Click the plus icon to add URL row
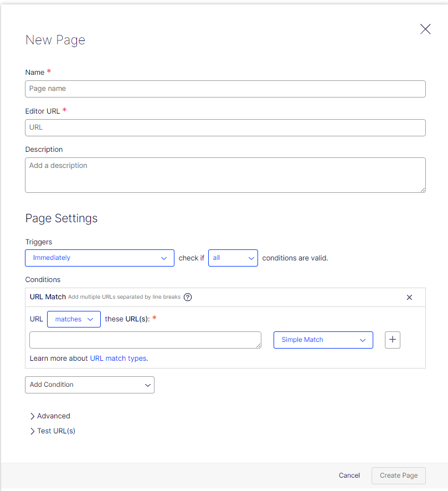The image size is (448, 491). pos(393,340)
